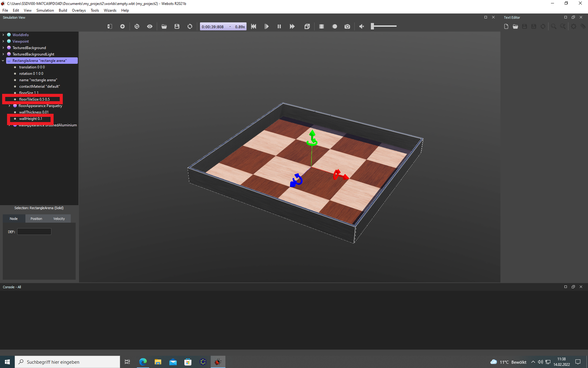The width and height of the screenshot is (588, 368).
Task: Open the Simulation menu
Action: tap(45, 10)
